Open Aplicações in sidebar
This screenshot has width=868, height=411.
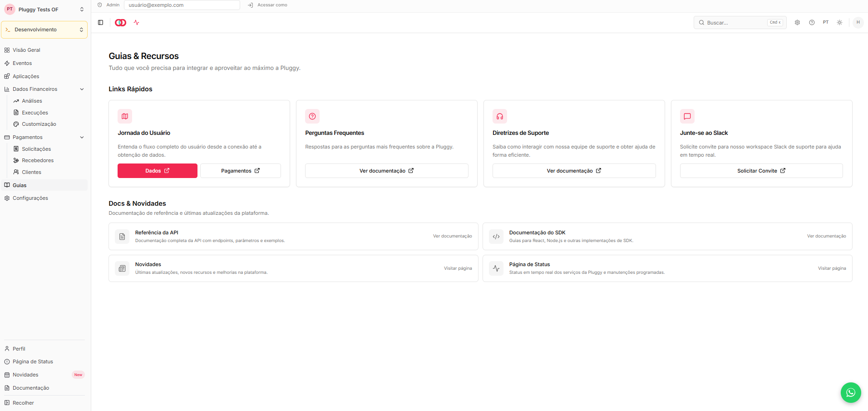pos(44,76)
